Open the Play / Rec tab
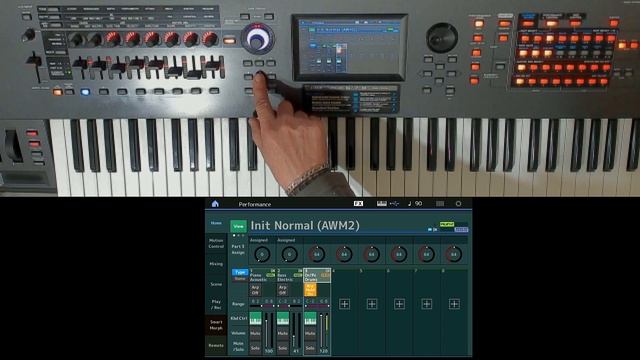 (216, 304)
